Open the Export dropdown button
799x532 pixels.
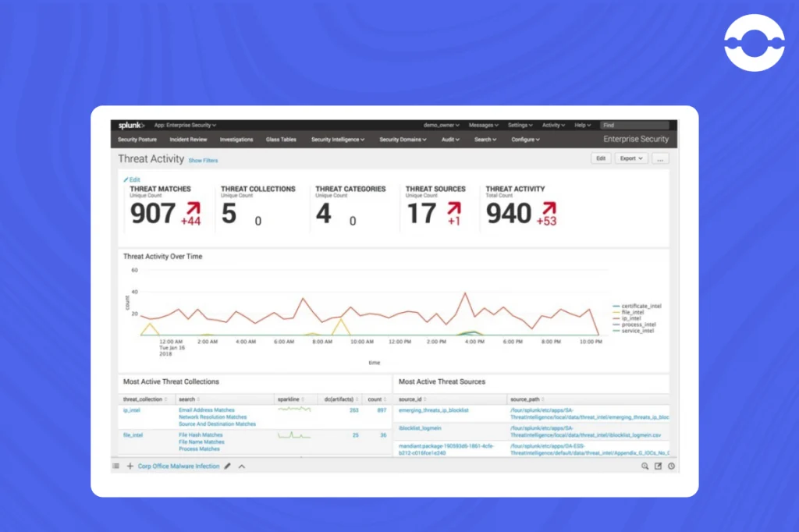coord(630,159)
